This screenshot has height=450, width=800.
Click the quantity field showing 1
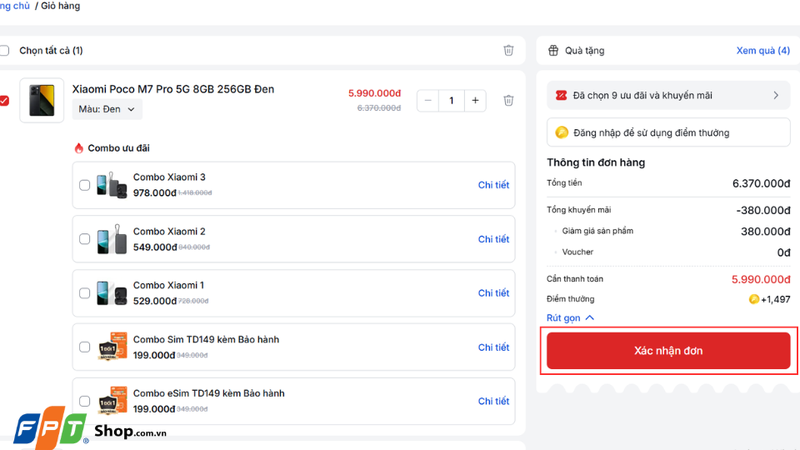coord(452,101)
